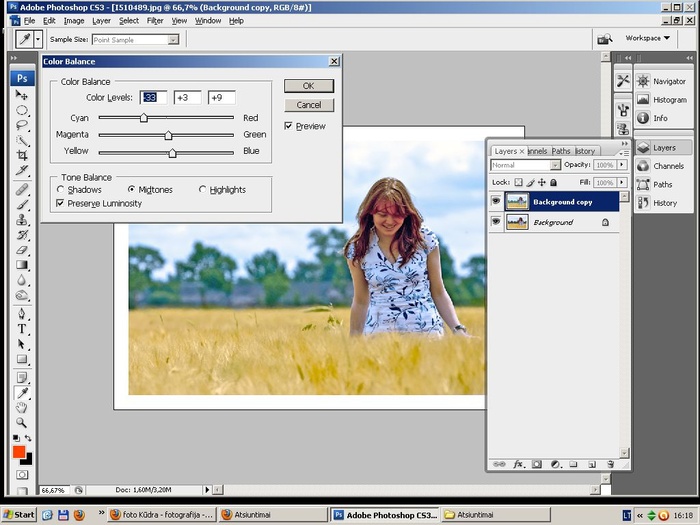Image resolution: width=700 pixels, height=525 pixels.
Task: Open the Workspace dropdown
Action: click(648, 38)
